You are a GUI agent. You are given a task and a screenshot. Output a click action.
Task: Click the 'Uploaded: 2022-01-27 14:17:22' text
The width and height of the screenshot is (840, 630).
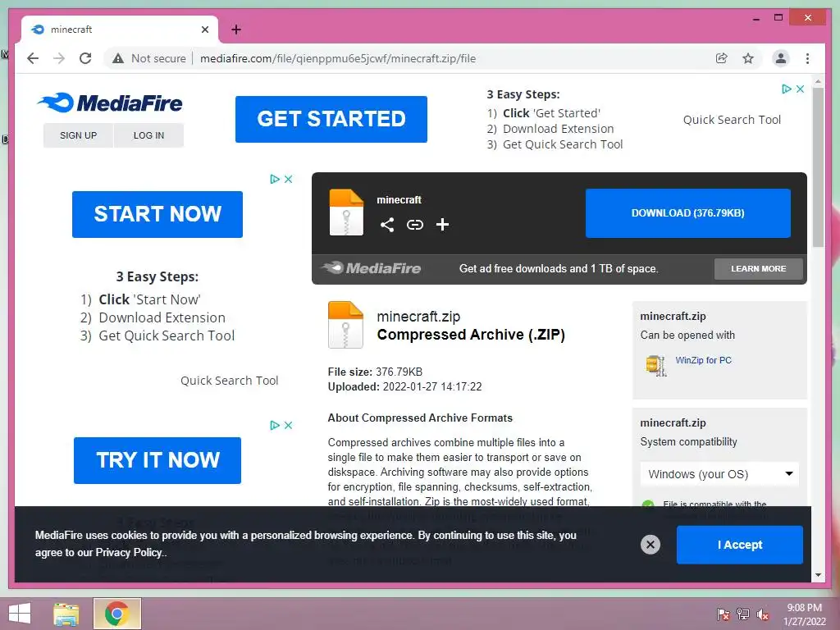point(404,387)
